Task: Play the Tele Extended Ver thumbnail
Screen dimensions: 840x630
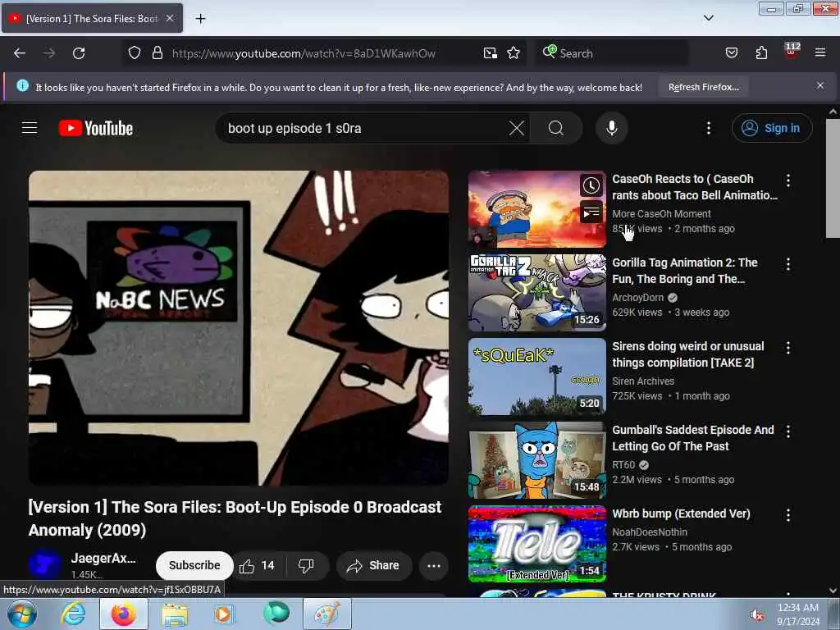Action: pyautogui.click(x=536, y=544)
